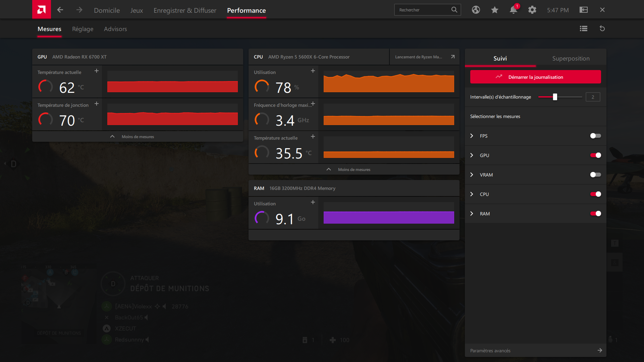Collapse CPU panel with Moins de mesures

pyautogui.click(x=354, y=169)
